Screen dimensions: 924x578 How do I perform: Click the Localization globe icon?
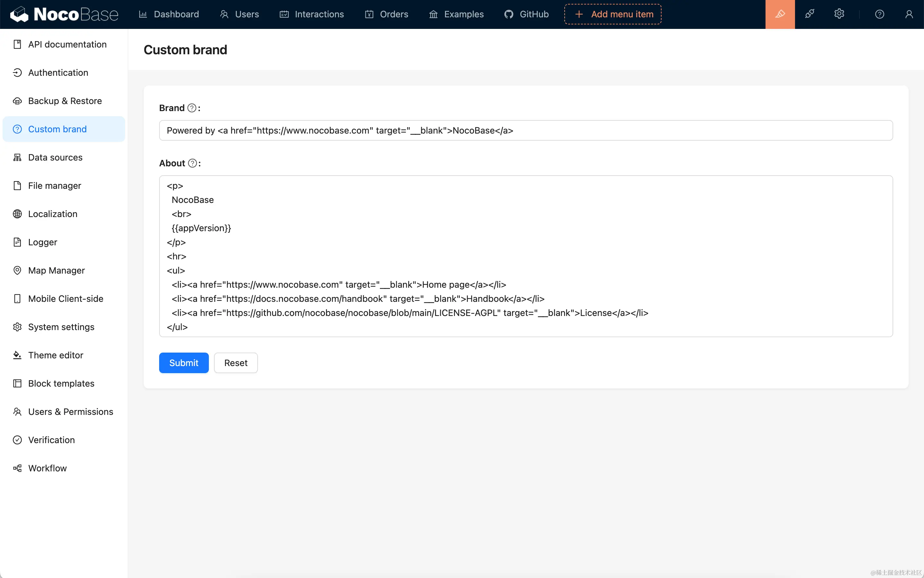[17, 214]
